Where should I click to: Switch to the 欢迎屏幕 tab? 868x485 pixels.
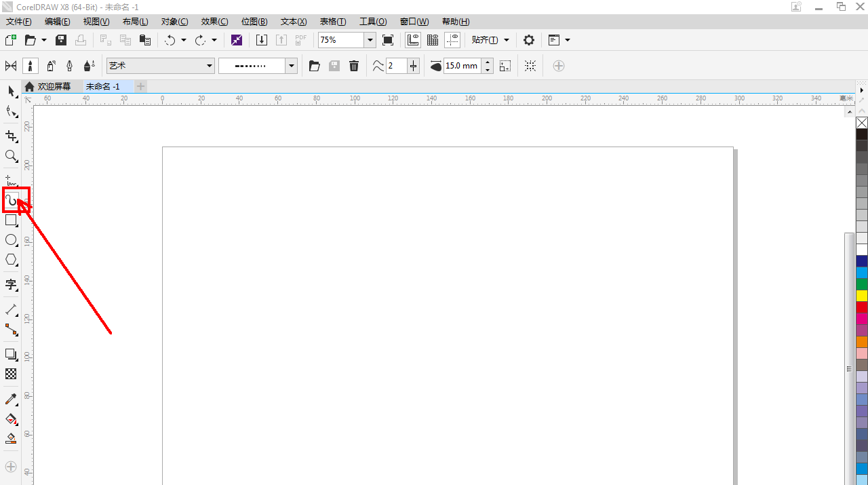point(53,86)
